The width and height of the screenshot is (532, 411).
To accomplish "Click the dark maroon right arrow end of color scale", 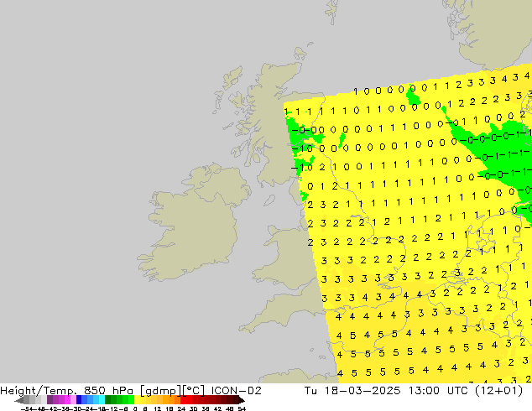I will tap(242, 400).
